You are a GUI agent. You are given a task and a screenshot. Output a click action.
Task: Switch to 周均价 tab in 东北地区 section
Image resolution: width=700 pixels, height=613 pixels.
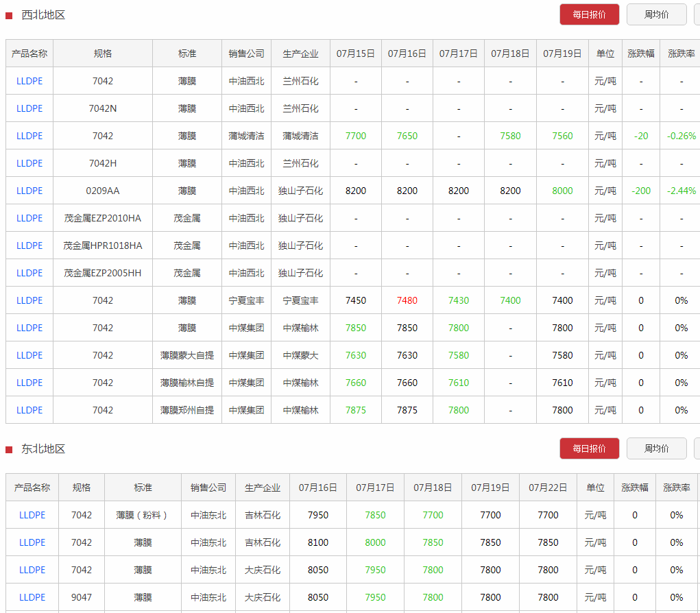[x=656, y=448]
